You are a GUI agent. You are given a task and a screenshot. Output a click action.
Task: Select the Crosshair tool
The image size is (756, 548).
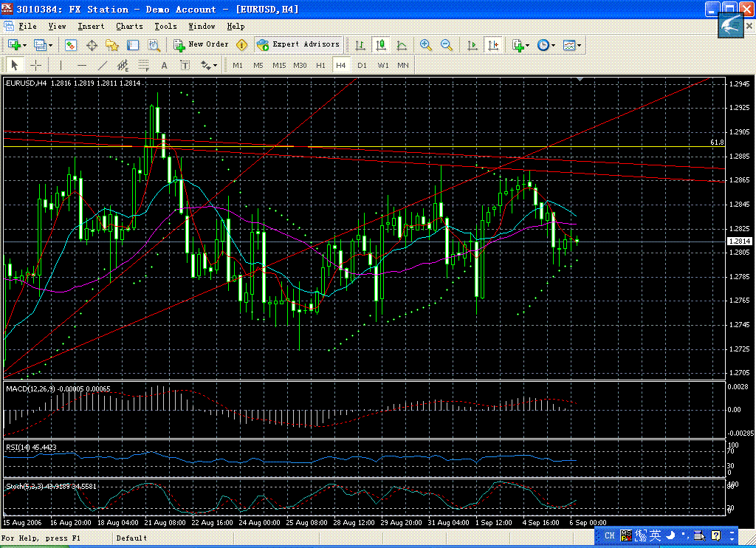(x=35, y=65)
